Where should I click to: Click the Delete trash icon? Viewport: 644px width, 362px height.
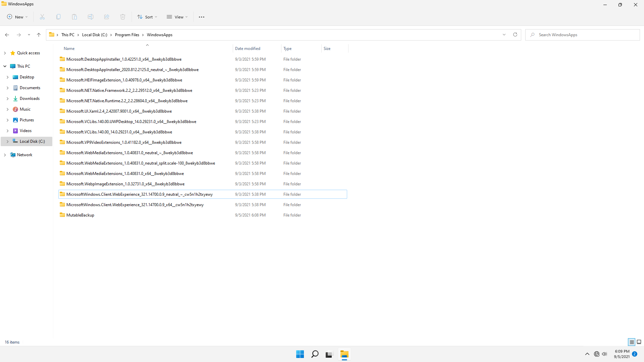[x=123, y=17]
